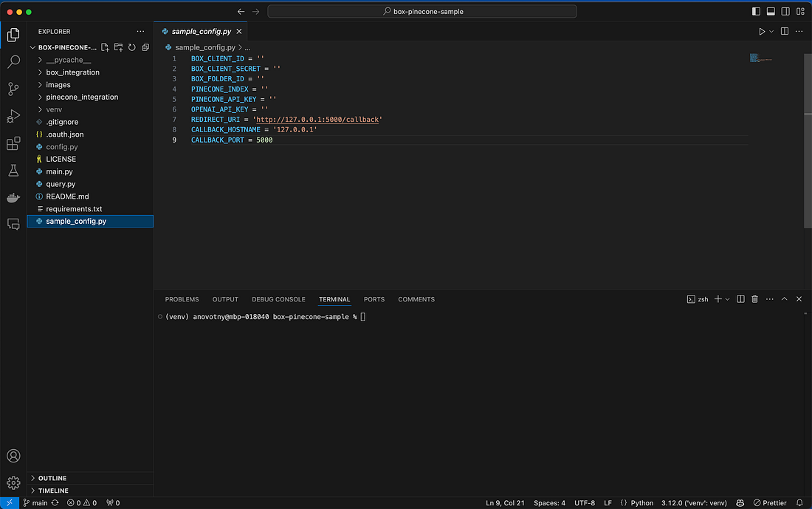Switch to the COMMENTS tab
The image size is (812, 509).
pyautogui.click(x=416, y=299)
